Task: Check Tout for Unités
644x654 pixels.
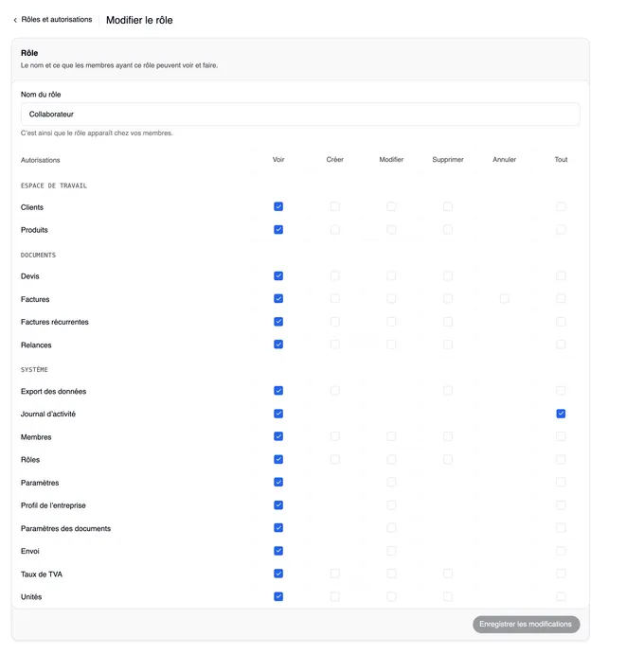Action: [561, 597]
